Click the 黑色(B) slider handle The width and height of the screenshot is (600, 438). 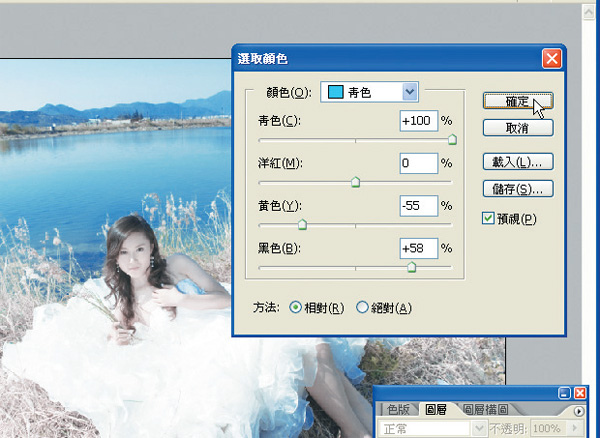click(x=411, y=267)
